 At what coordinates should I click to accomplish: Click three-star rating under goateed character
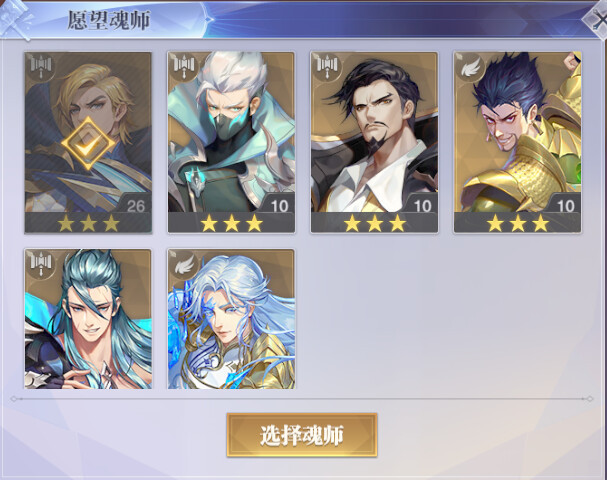(375, 224)
